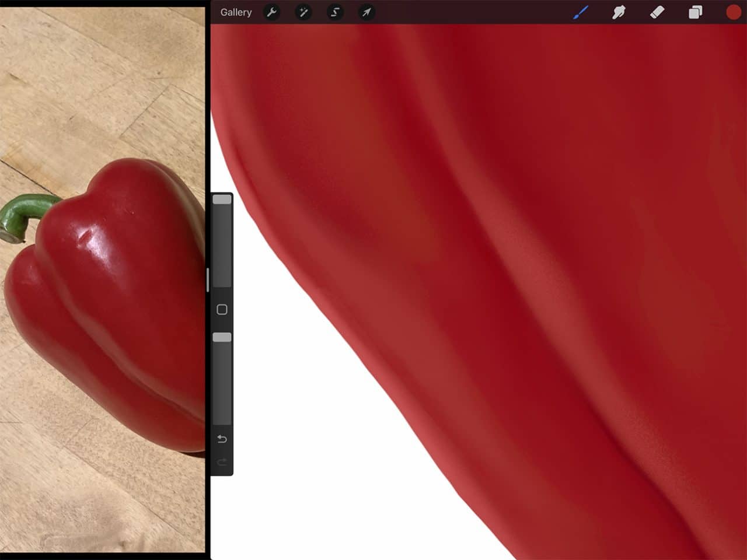Tap the brush opacity slider handle
Image resolution: width=747 pixels, height=560 pixels.
coord(222,337)
